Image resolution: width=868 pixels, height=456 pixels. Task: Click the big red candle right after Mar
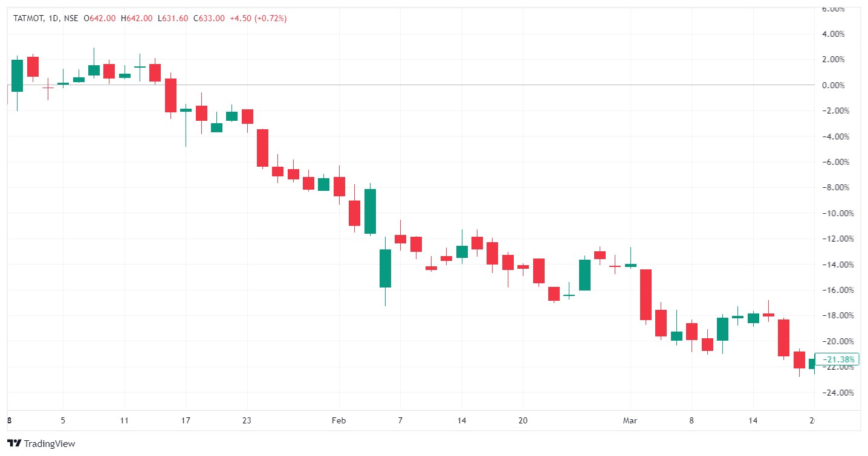pyautogui.click(x=646, y=294)
